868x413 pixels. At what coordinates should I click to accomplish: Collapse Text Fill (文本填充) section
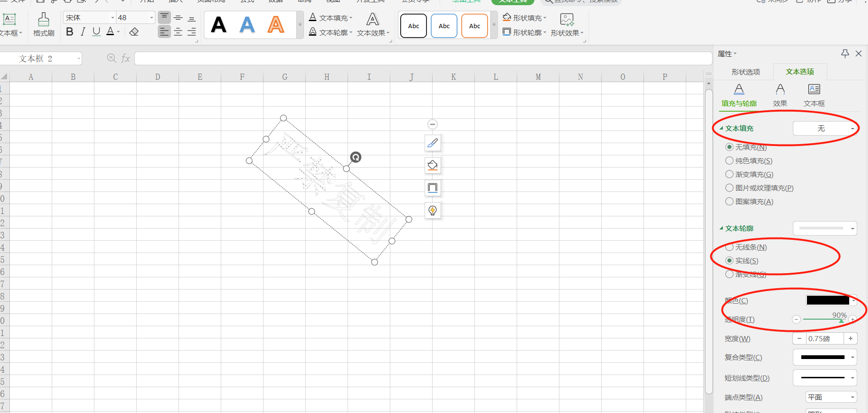[x=721, y=128]
